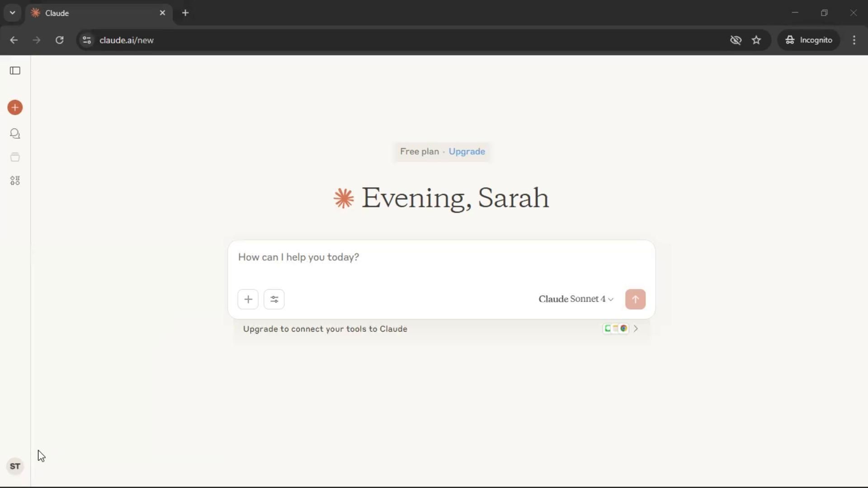Toggle the third-party cookies eye icon
Viewport: 868px width, 488px height.
point(736,40)
